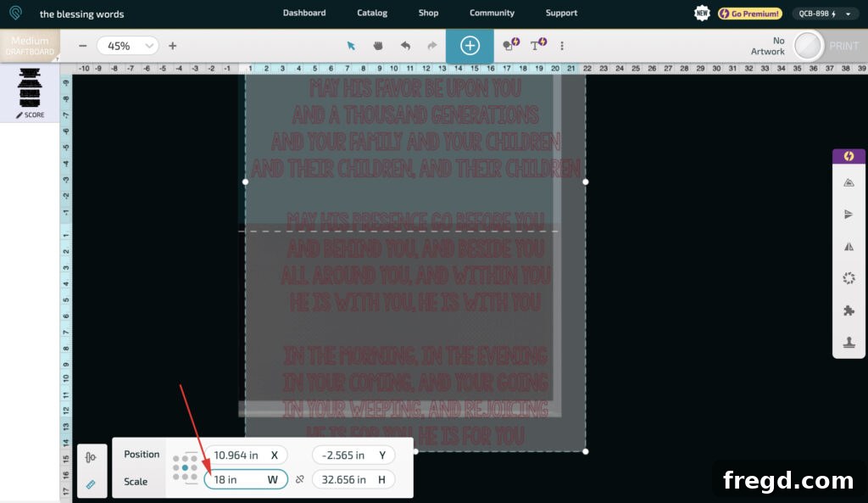The height and width of the screenshot is (503, 868).
Task: Undo the last action
Action: (405, 46)
